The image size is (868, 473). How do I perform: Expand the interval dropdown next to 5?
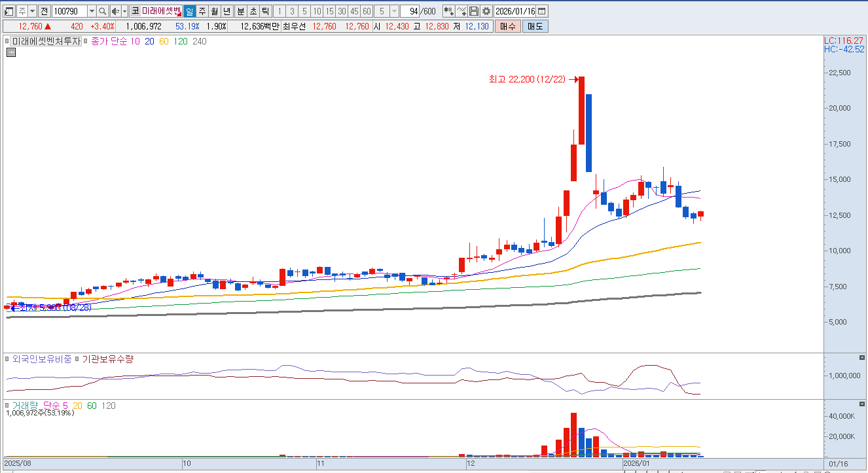[394, 11]
